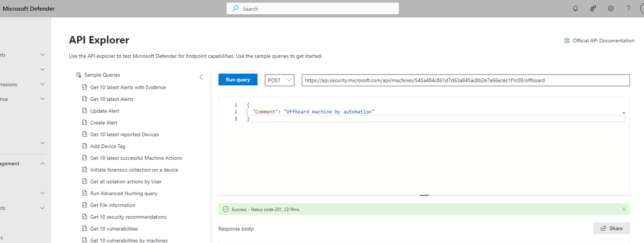Click icon beside Add Device Tag query
The image size is (644, 243).
[x=84, y=146]
